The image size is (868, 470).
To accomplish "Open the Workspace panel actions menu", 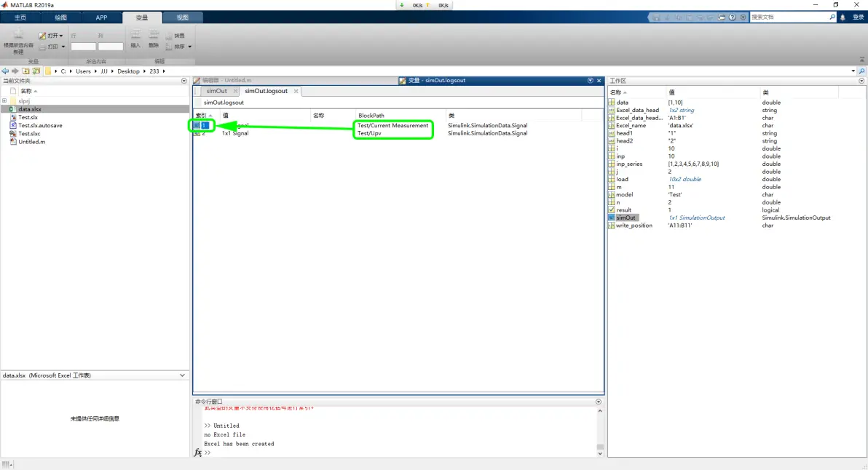I will [861, 81].
